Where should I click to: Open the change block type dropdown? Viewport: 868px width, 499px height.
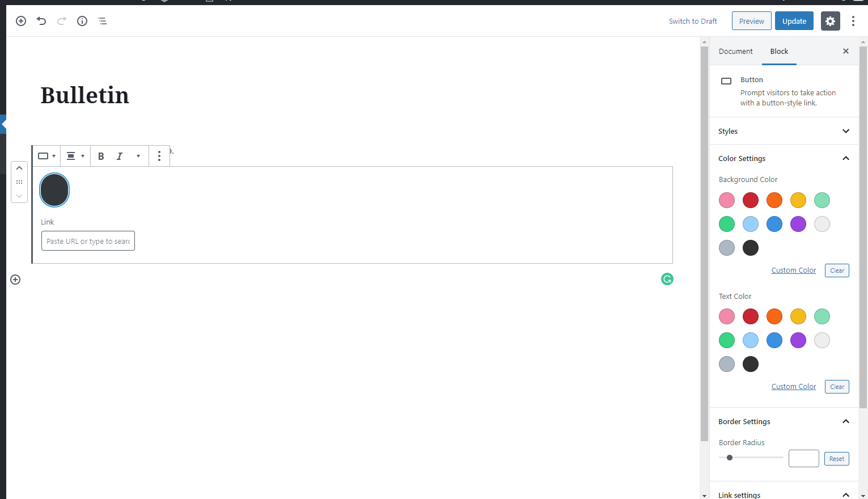(x=46, y=156)
